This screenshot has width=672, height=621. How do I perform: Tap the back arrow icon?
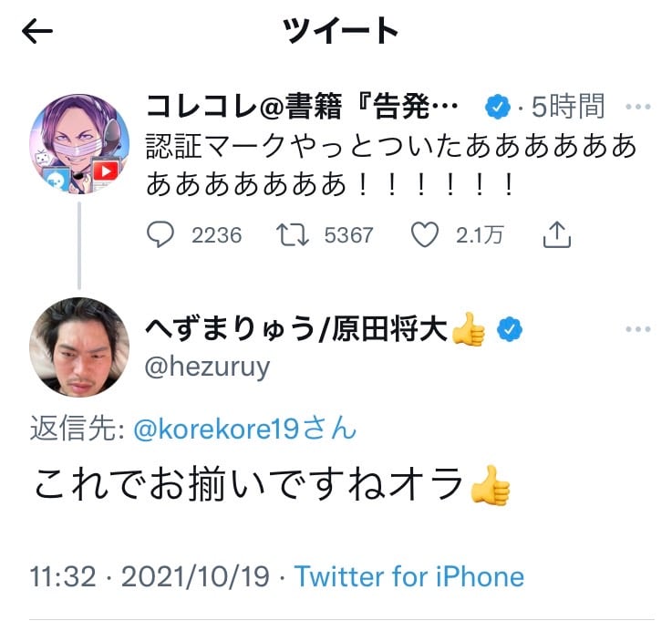click(37, 32)
